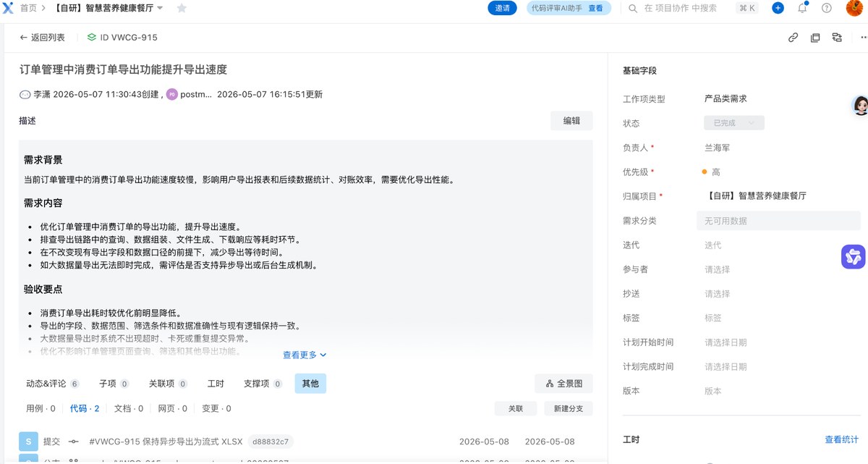Click the app logo at top left
Image resolution: width=868 pixels, height=464 pixels.
(8, 8)
